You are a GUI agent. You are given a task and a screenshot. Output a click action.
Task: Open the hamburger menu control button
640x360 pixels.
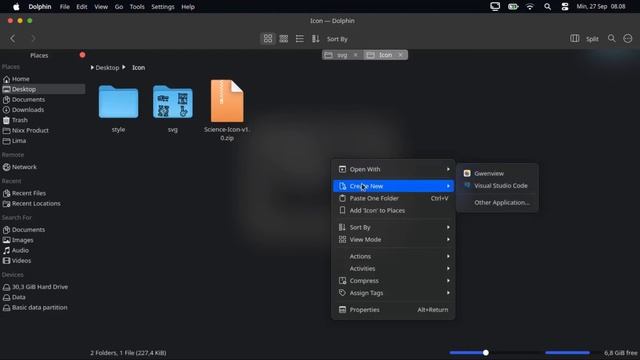click(628, 38)
